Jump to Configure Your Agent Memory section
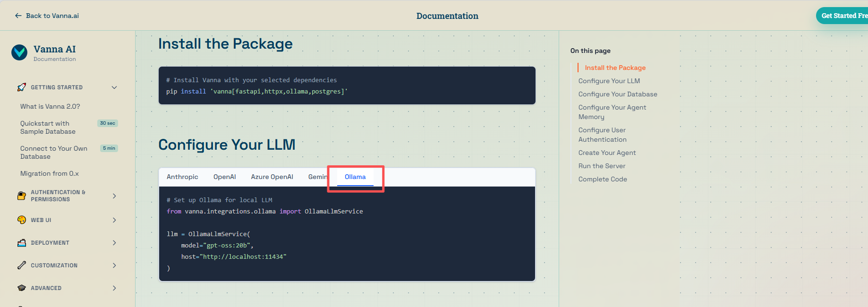The height and width of the screenshot is (307, 868). point(612,112)
